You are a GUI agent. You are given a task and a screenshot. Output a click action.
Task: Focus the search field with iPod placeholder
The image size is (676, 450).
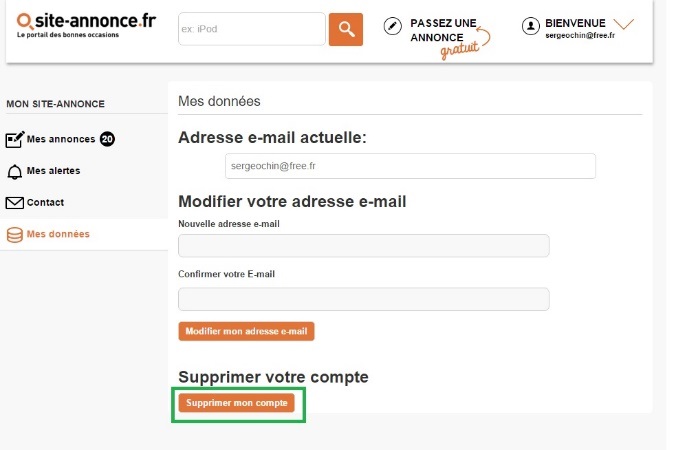(252, 29)
